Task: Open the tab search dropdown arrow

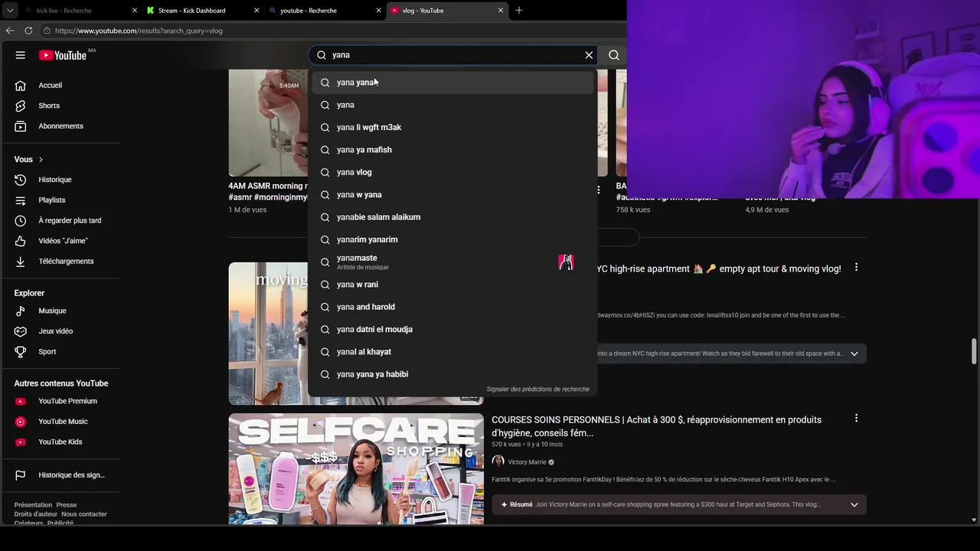Action: pos(10,11)
